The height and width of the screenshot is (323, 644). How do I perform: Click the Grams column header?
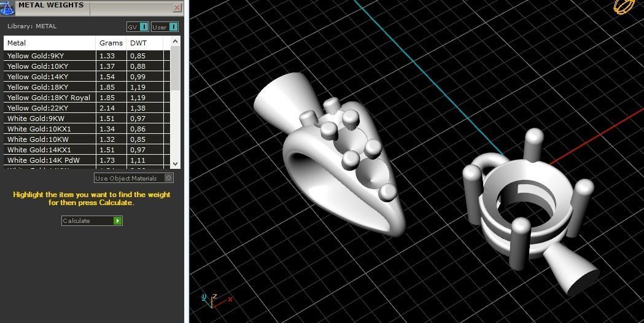point(111,43)
